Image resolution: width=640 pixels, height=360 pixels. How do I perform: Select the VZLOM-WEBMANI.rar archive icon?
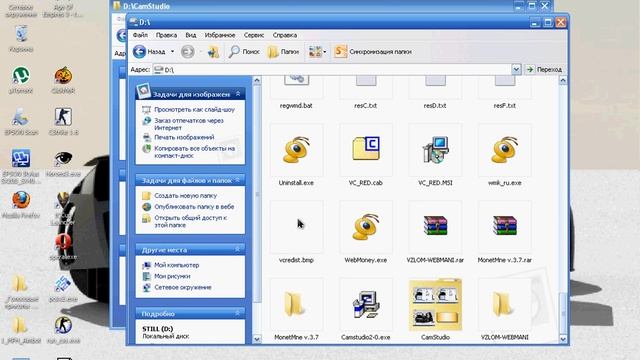point(435,226)
